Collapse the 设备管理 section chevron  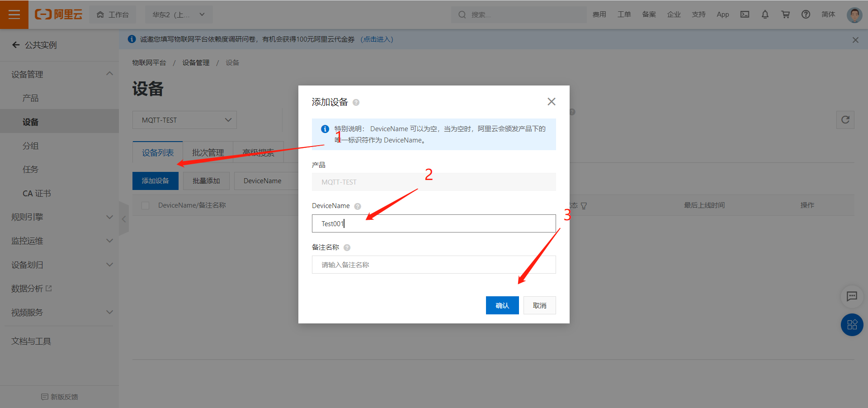click(x=109, y=73)
